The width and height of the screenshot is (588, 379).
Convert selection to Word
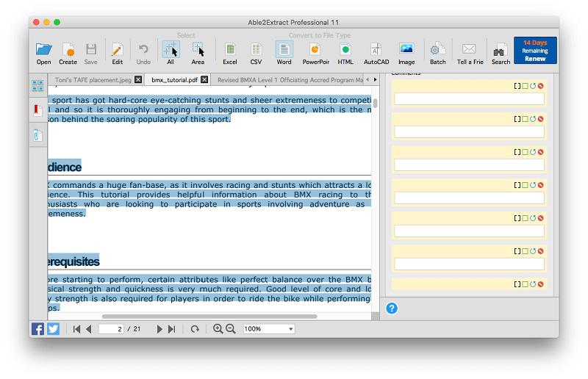(284, 53)
